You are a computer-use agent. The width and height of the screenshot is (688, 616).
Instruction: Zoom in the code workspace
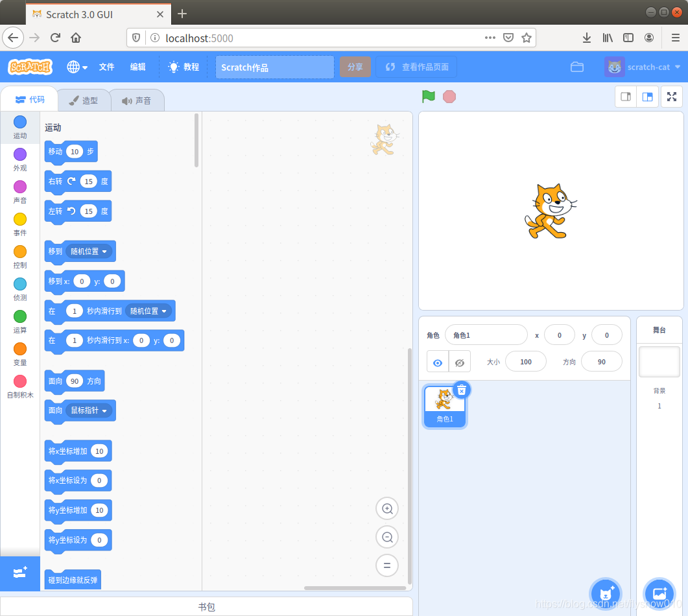387,508
